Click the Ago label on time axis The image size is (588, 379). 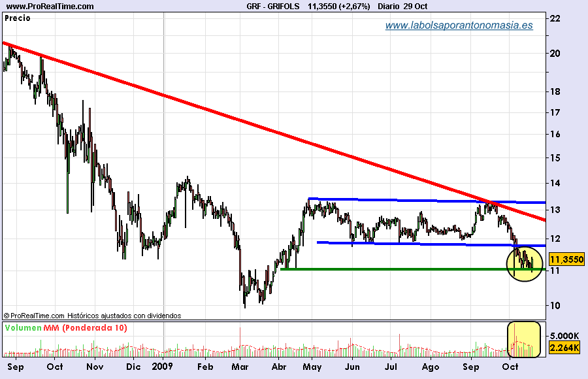(430, 367)
